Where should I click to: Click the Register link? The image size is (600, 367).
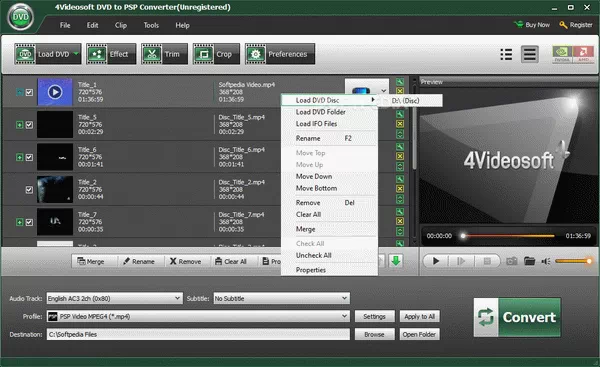tap(576, 25)
